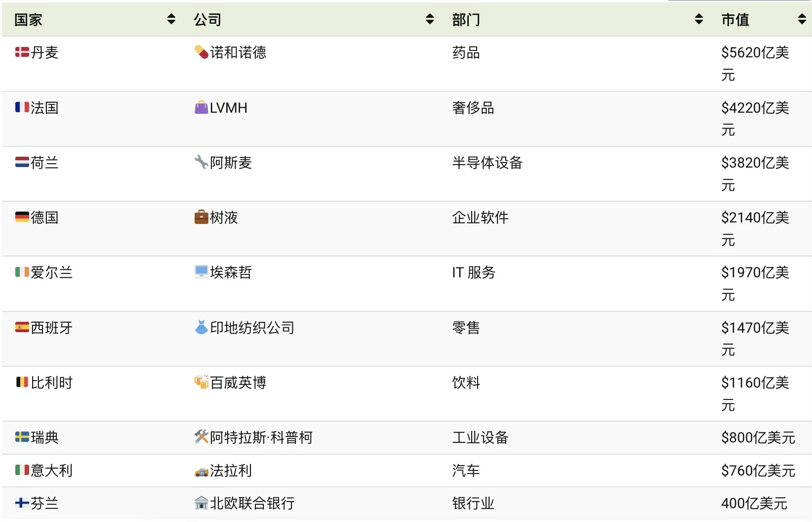Select the 芬兰 country cell

pos(44,504)
